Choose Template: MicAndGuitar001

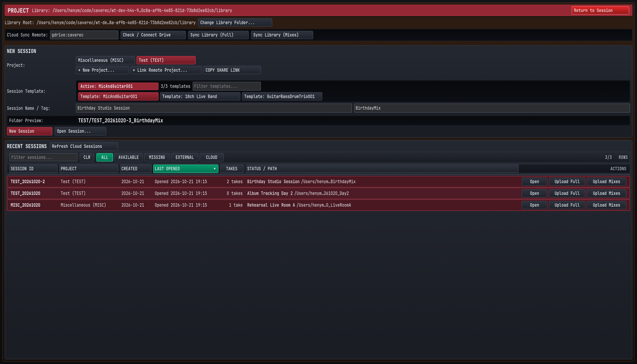point(118,97)
